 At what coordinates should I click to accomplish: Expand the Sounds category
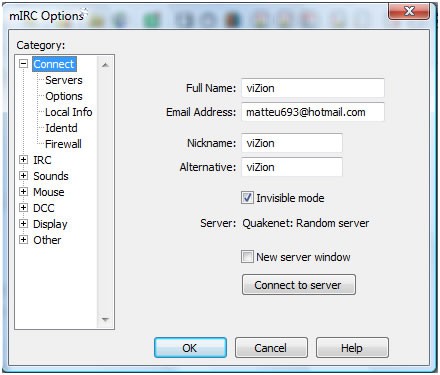pos(23,176)
